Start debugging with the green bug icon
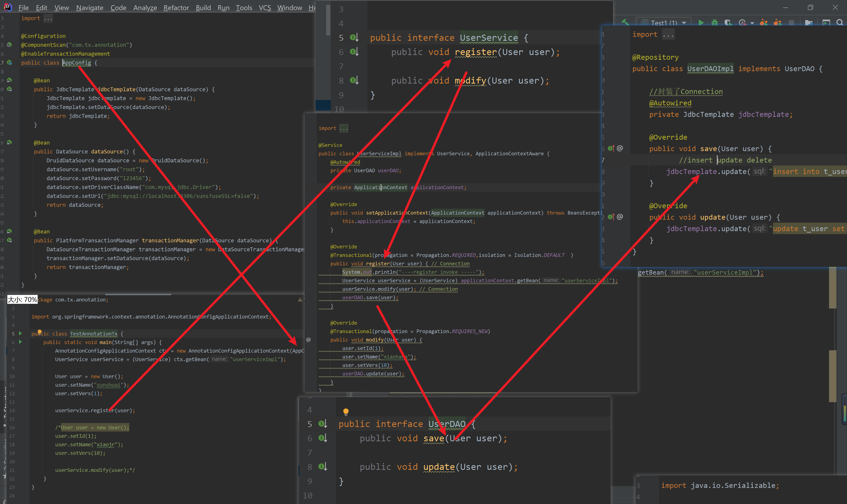 tap(714, 23)
